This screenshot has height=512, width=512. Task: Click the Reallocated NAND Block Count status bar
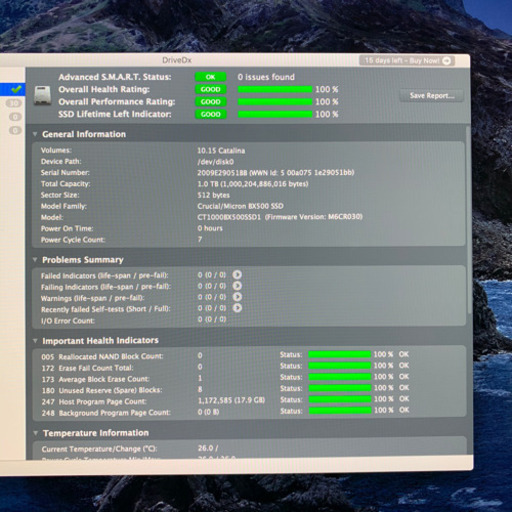pyautogui.click(x=339, y=354)
